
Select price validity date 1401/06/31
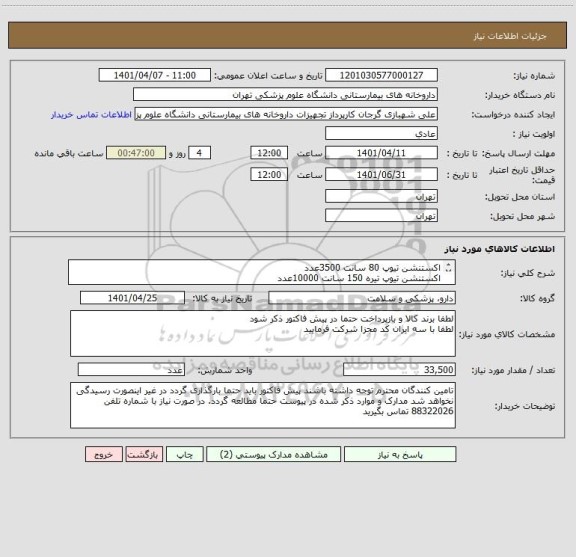coord(381,175)
